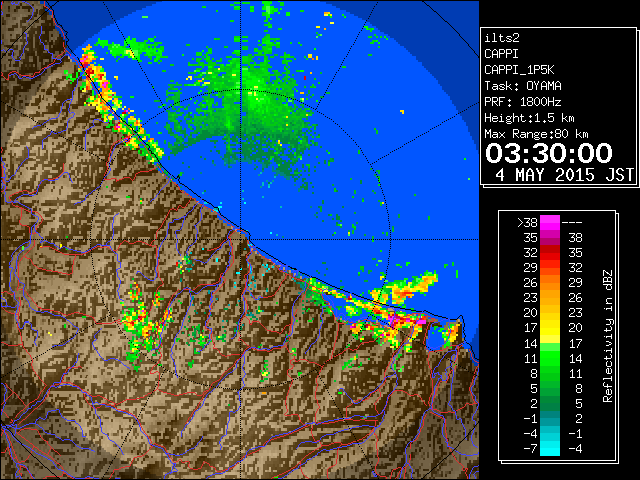The height and width of the screenshot is (480, 640).
Task: Click the "ilts2" label in info box
Action: coord(502,38)
